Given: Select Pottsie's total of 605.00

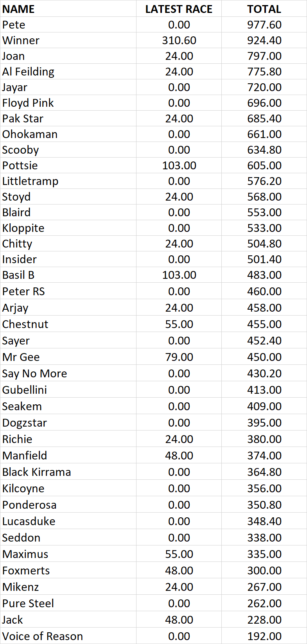Looking at the screenshot, I should pos(264,165).
